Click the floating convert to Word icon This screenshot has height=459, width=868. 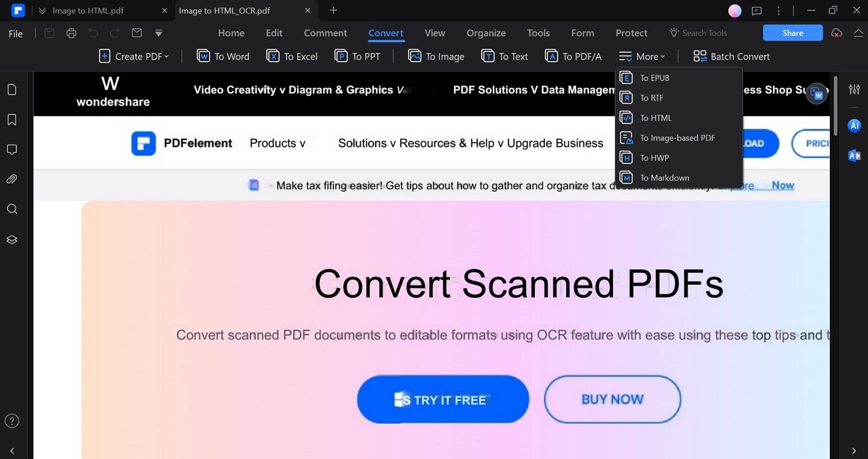(x=817, y=94)
